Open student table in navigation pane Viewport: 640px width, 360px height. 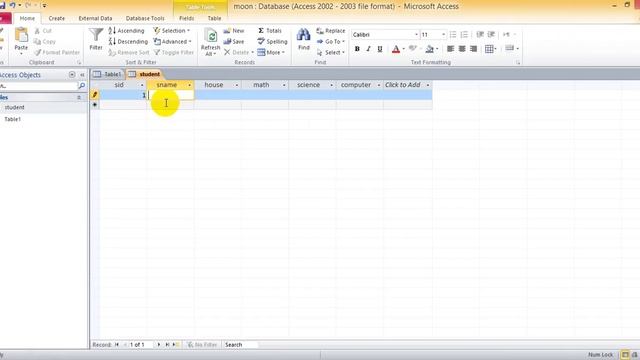pyautogui.click(x=15, y=107)
